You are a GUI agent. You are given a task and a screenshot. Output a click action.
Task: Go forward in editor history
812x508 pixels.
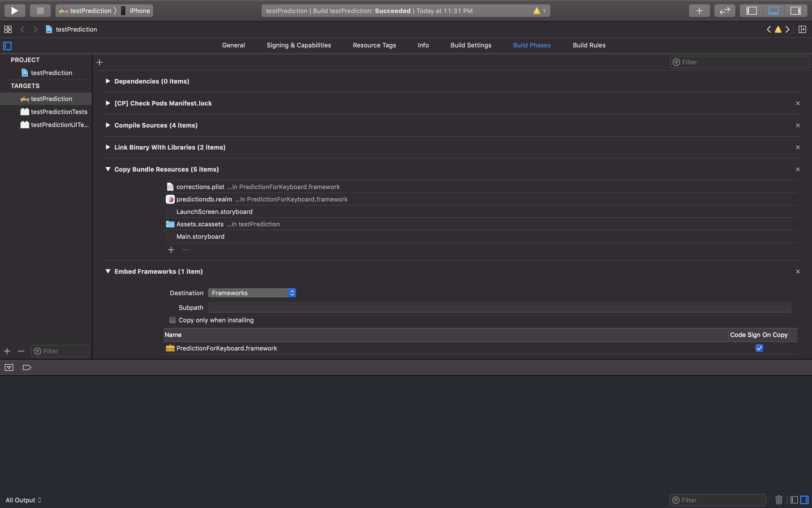point(35,29)
